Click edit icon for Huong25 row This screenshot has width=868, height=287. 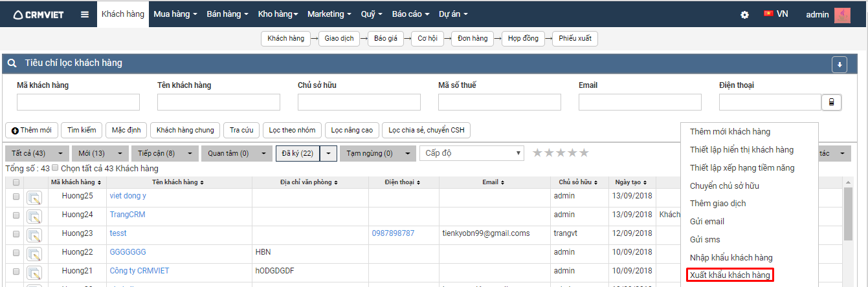[34, 197]
